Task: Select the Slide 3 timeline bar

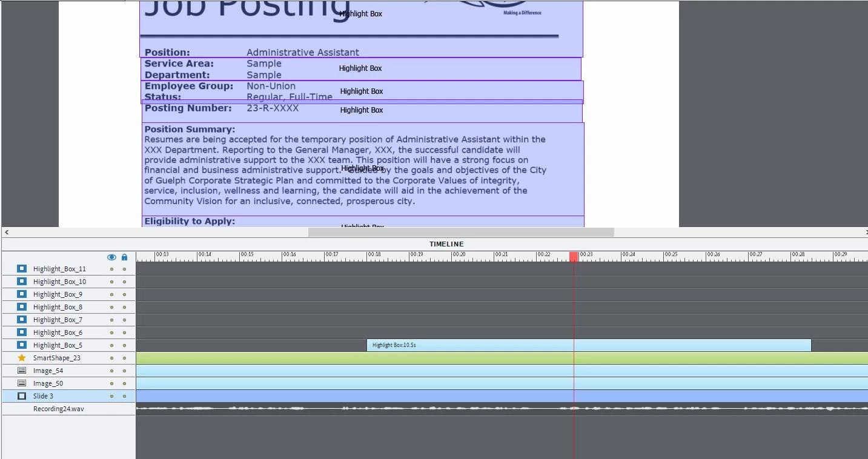Action: [502, 396]
